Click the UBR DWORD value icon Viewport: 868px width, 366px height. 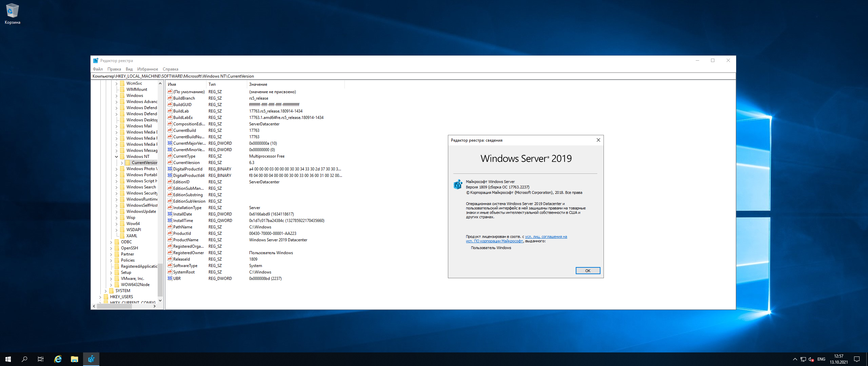170,278
